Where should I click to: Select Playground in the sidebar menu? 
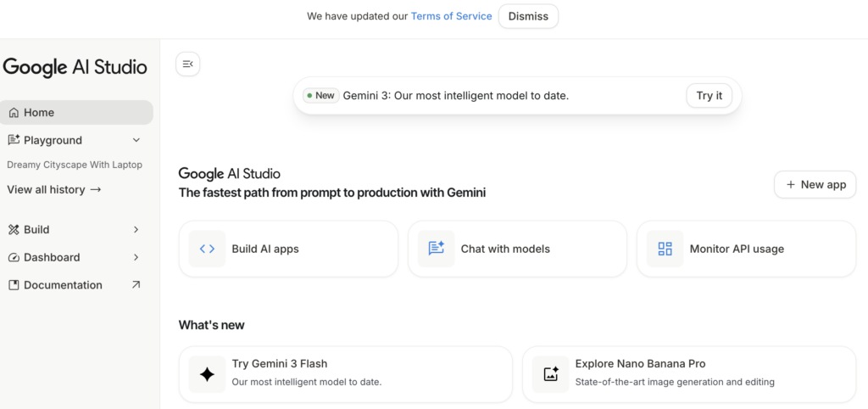[x=53, y=141]
